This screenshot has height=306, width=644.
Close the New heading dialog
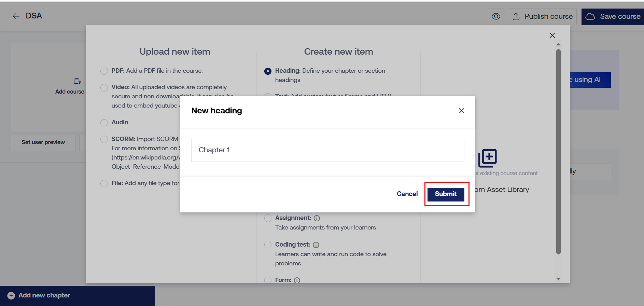461,111
